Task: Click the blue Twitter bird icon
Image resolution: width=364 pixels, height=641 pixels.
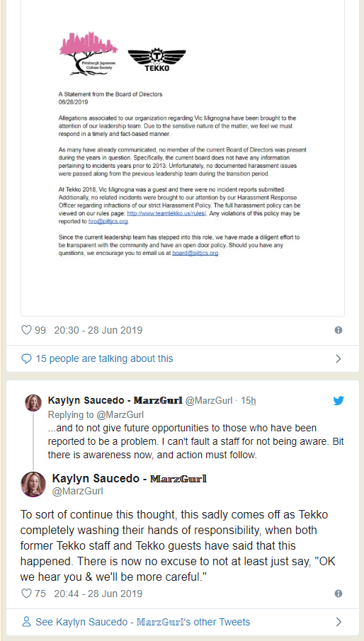Action: [x=339, y=401]
